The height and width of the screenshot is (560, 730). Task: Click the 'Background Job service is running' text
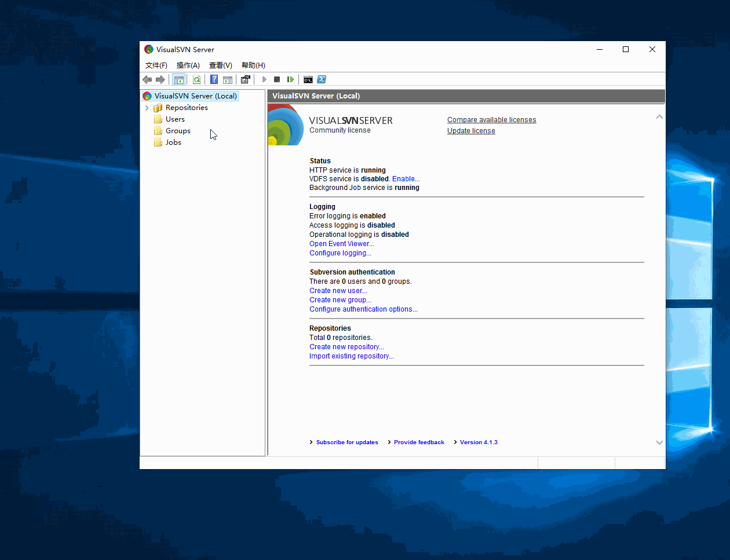pos(364,188)
